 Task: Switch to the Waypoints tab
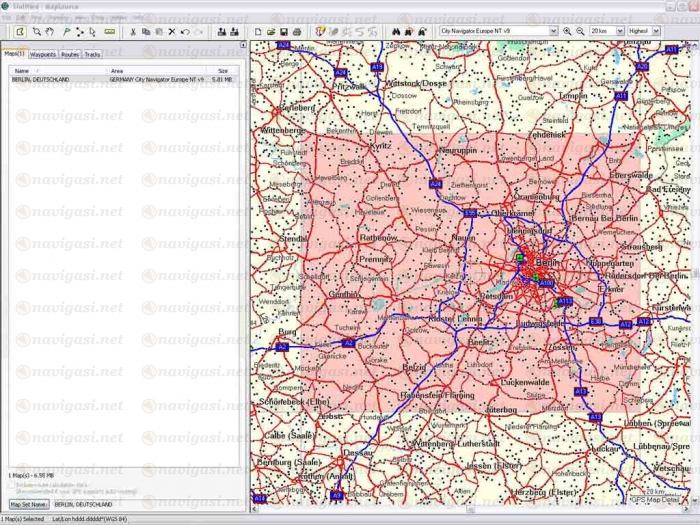point(43,54)
